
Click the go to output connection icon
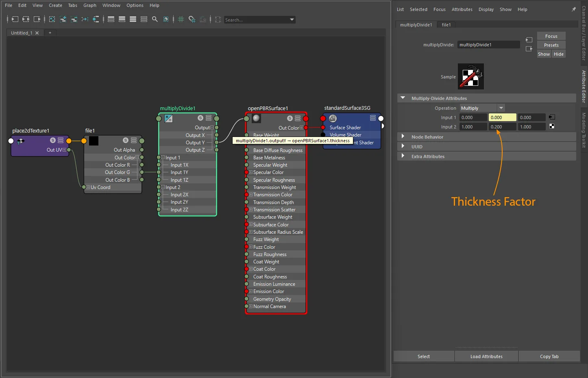[529, 49]
